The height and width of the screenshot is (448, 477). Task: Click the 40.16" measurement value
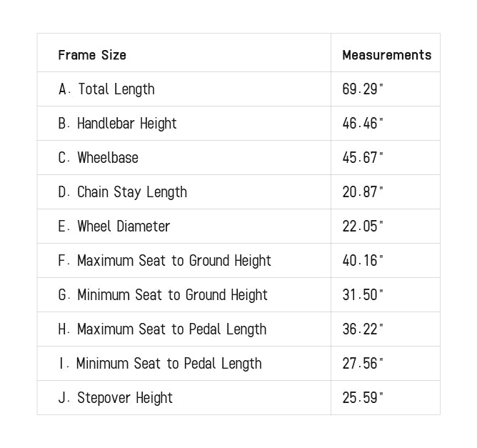[x=363, y=261]
